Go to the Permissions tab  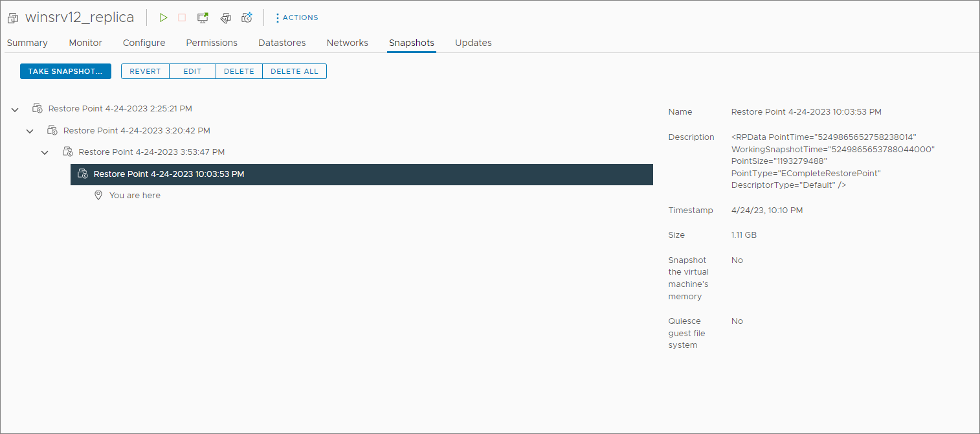[212, 43]
